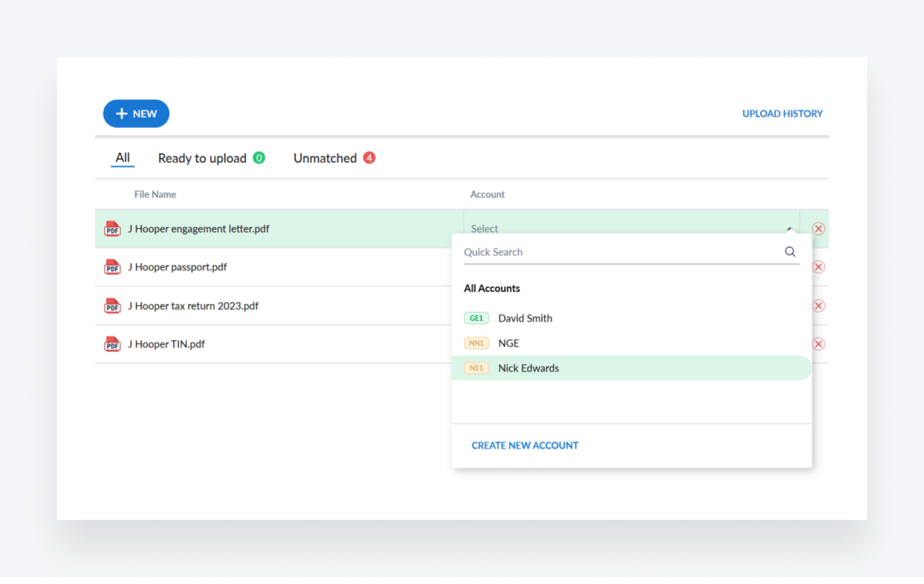This screenshot has height=584, width=924.
Task: Choose David Smith from All Accounts
Action: (x=525, y=319)
